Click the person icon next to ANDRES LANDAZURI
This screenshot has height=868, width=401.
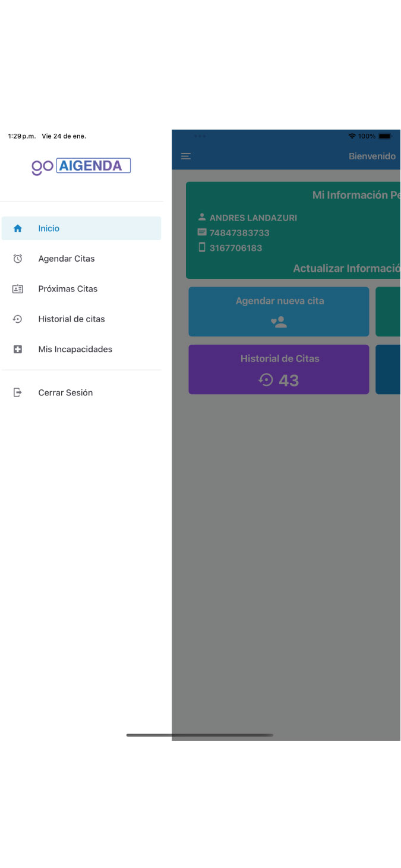(202, 218)
